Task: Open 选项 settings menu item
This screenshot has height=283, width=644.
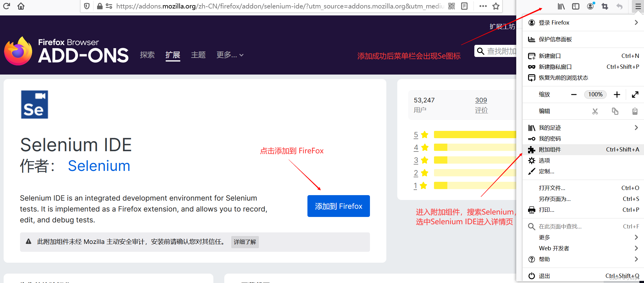Action: (583, 161)
